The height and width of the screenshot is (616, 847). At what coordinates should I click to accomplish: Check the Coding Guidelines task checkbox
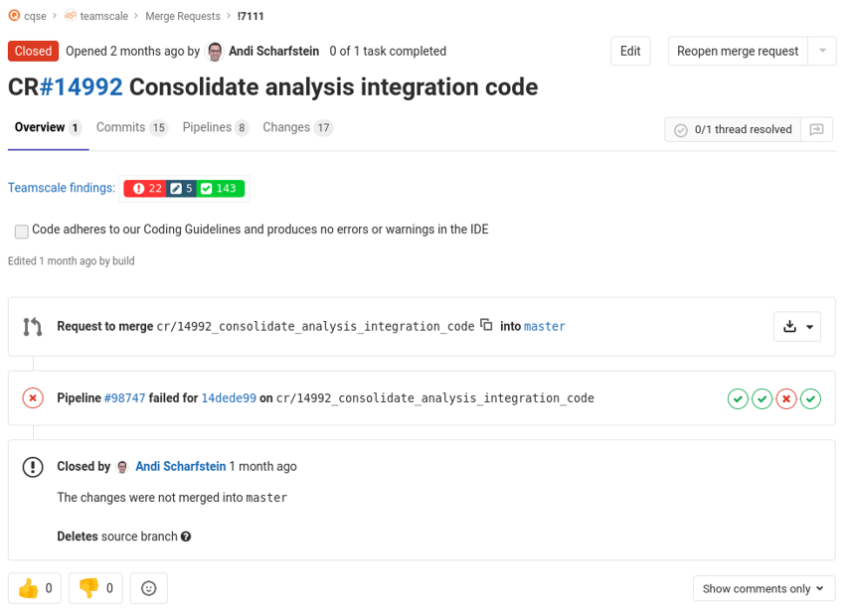click(x=21, y=231)
